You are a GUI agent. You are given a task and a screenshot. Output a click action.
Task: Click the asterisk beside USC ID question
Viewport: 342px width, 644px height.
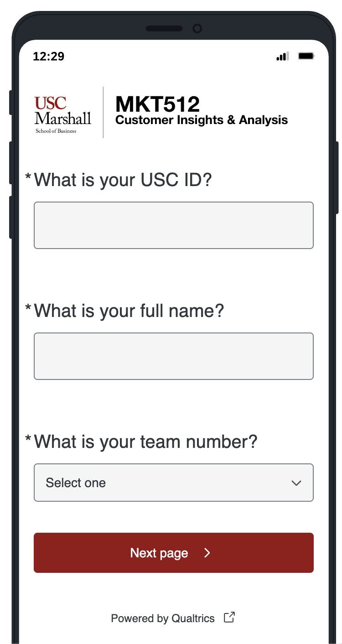click(28, 177)
